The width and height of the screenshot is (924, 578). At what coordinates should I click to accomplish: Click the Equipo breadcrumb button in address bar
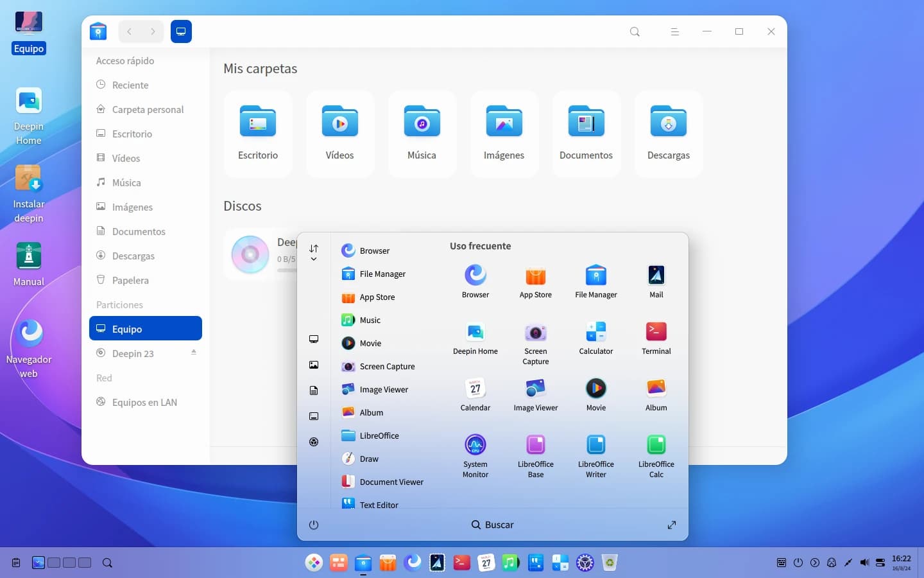pyautogui.click(x=181, y=31)
